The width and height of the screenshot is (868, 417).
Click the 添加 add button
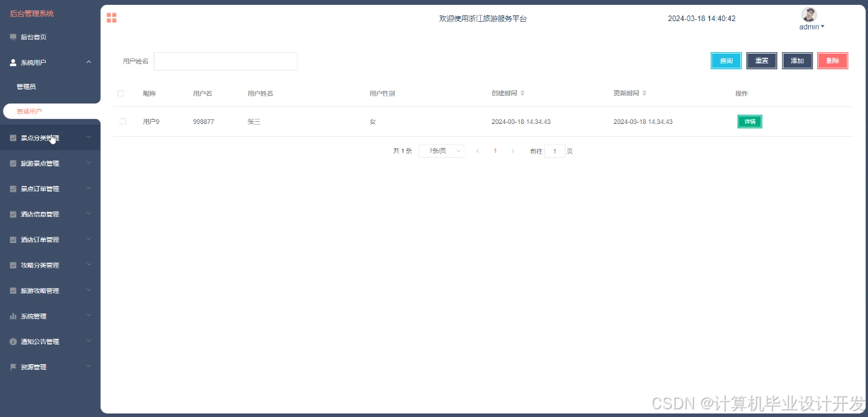pos(797,61)
